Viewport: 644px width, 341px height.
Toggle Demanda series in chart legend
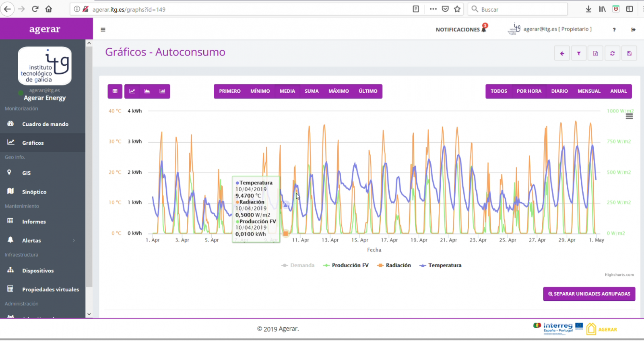298,265
